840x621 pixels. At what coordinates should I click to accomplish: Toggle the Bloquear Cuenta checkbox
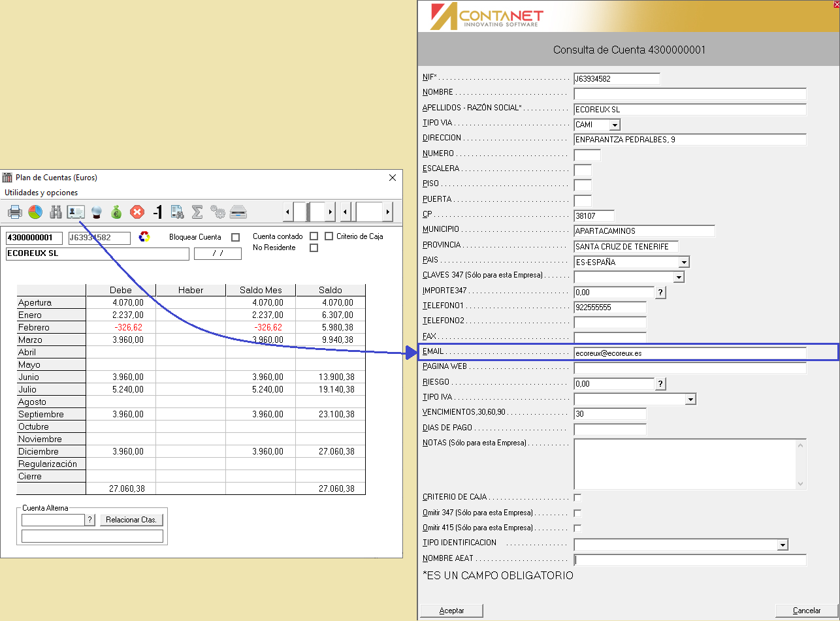[236, 237]
